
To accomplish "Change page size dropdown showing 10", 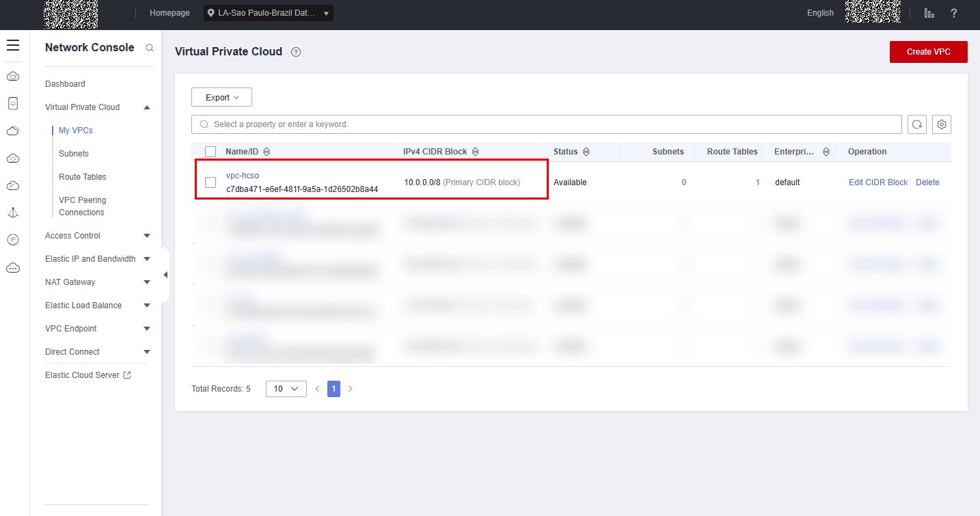I will click(x=286, y=389).
